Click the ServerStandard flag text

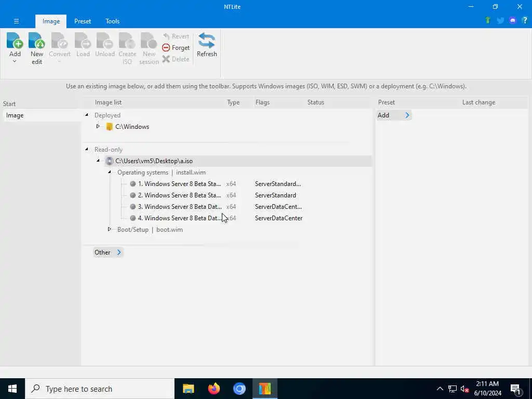point(275,195)
